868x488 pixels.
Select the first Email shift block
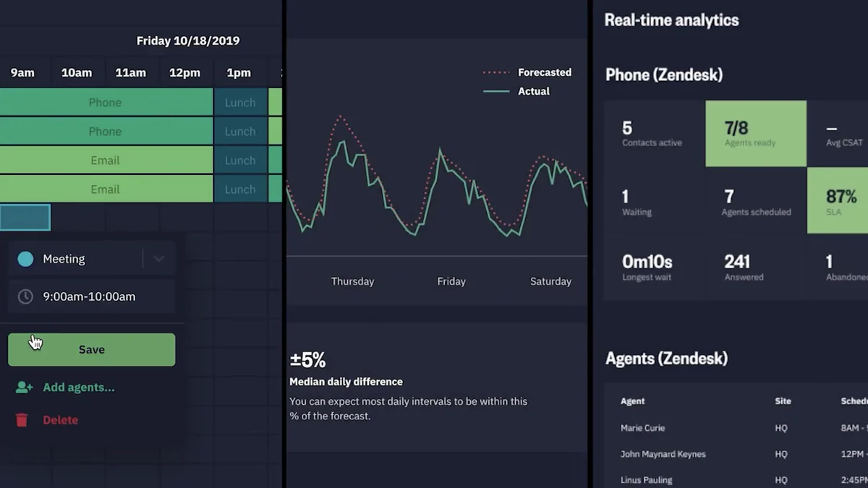click(106, 160)
